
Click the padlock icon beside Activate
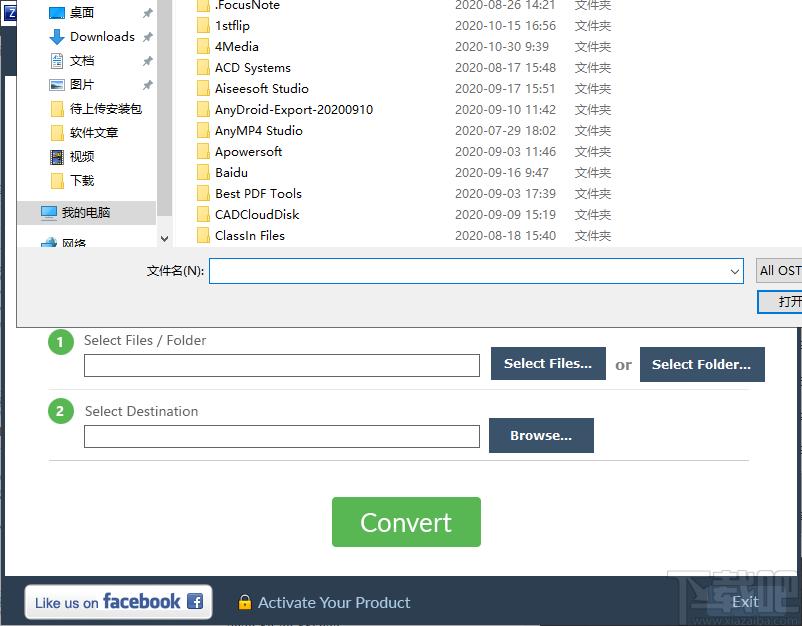244,602
